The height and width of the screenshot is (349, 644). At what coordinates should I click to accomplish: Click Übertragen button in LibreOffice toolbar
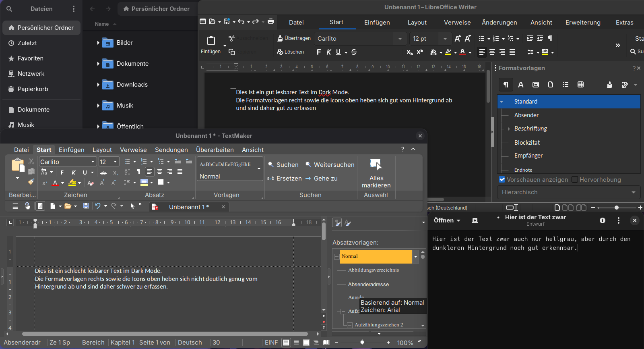click(x=294, y=38)
